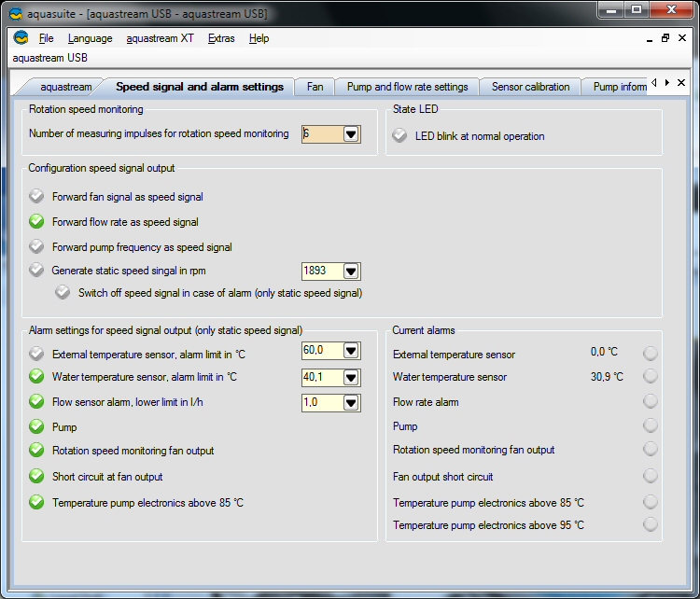Image resolution: width=700 pixels, height=599 pixels.
Task: Minimize the aquasuite main window
Action: pyautogui.click(x=611, y=10)
